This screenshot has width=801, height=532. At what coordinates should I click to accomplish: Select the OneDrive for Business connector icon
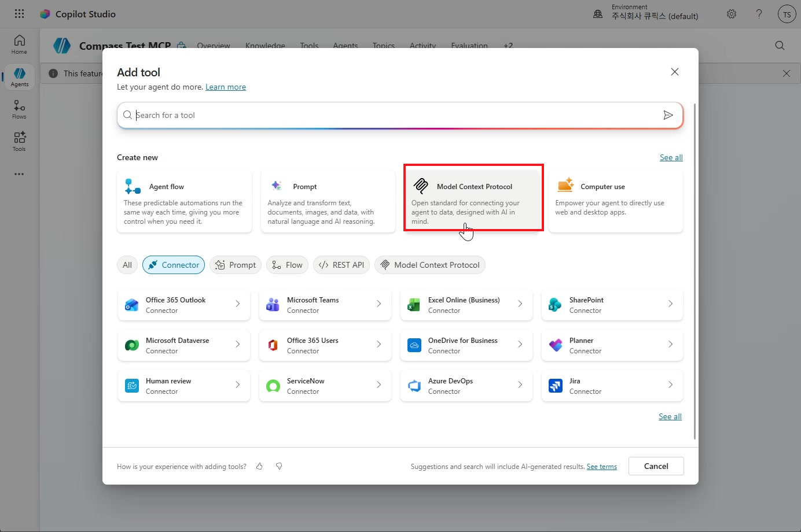tap(414, 345)
